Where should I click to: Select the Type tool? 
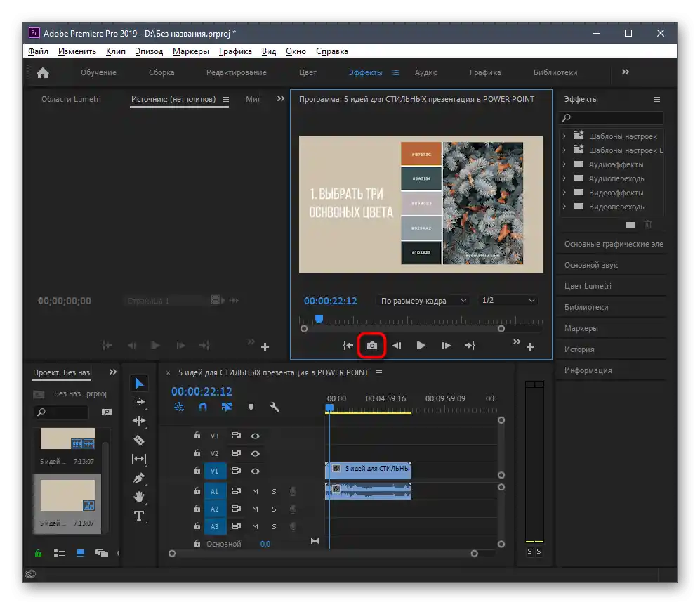pos(139,516)
